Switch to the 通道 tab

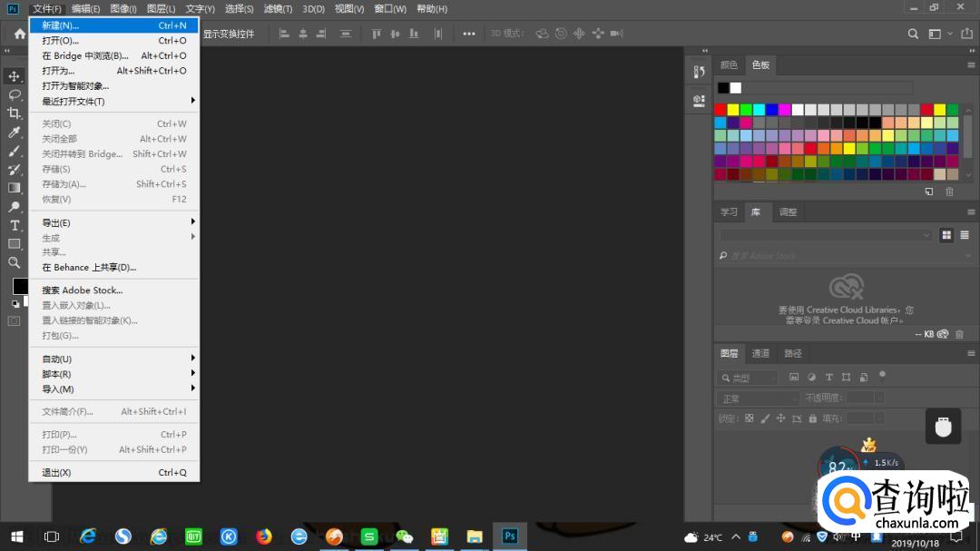[x=760, y=353]
